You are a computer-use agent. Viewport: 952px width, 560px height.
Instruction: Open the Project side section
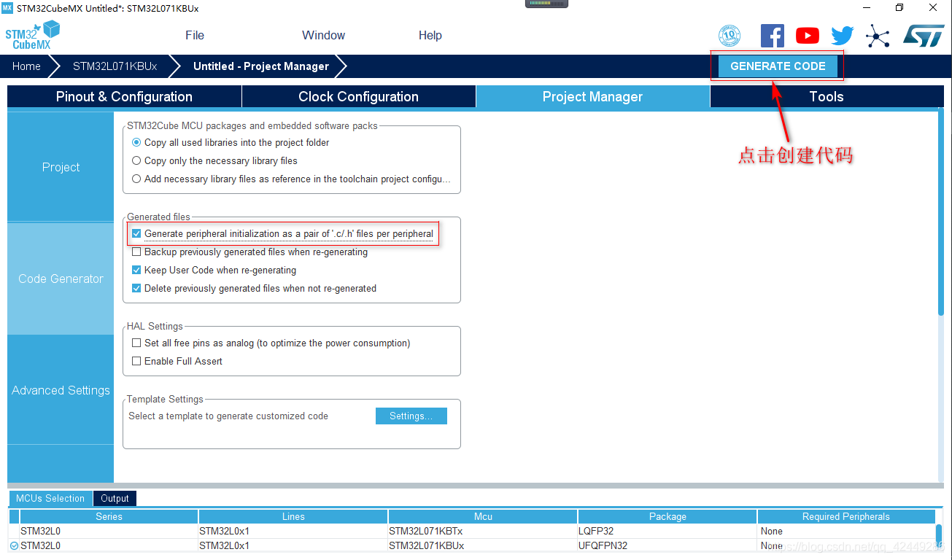pyautogui.click(x=61, y=167)
